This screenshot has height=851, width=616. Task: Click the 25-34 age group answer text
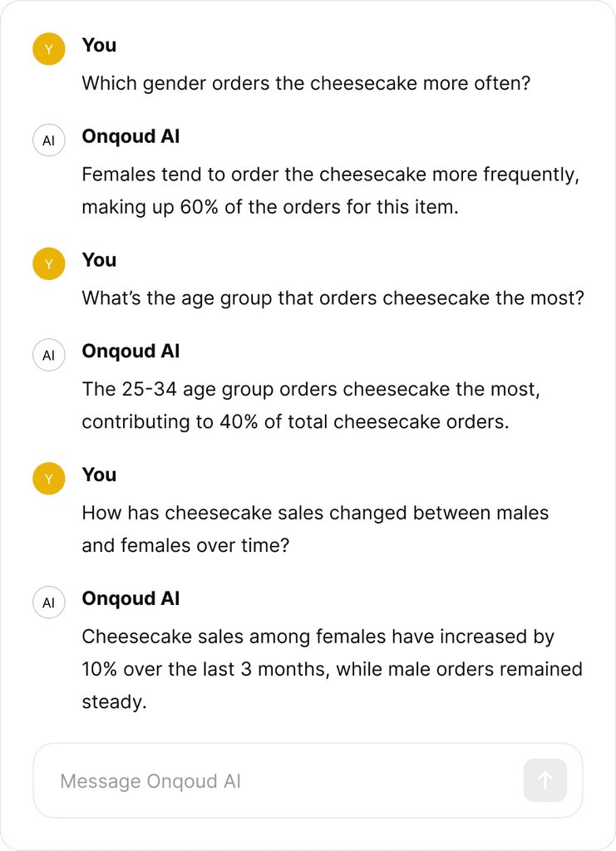311,406
